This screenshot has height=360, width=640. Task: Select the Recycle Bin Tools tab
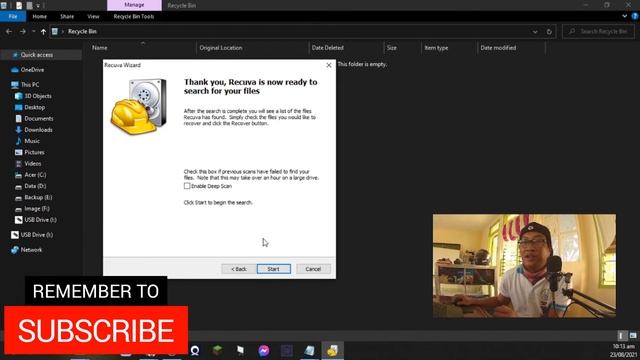pos(134,16)
